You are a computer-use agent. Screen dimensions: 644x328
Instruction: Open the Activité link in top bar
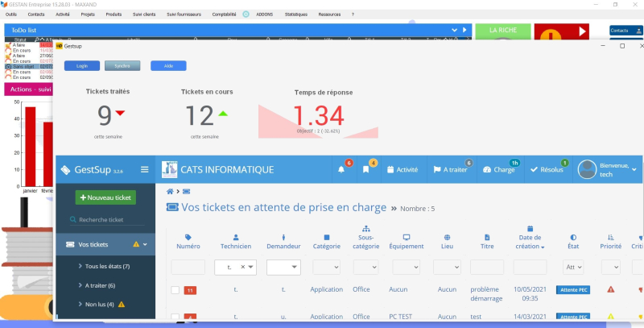(x=402, y=170)
